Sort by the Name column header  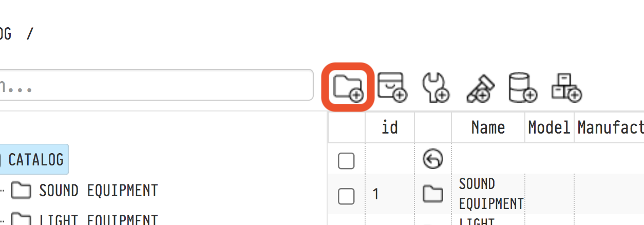(488, 127)
